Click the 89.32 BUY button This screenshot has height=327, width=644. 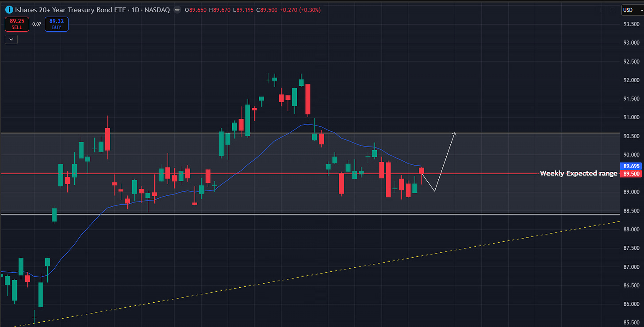click(57, 24)
